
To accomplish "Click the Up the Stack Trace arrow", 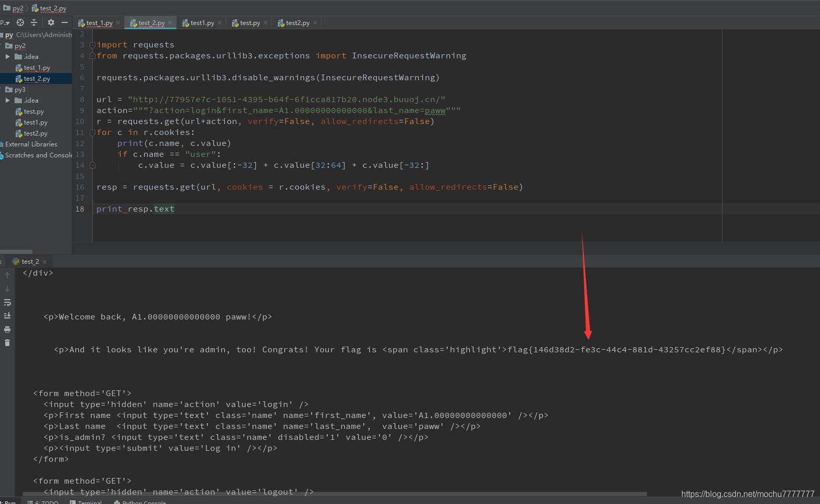I will pyautogui.click(x=7, y=275).
